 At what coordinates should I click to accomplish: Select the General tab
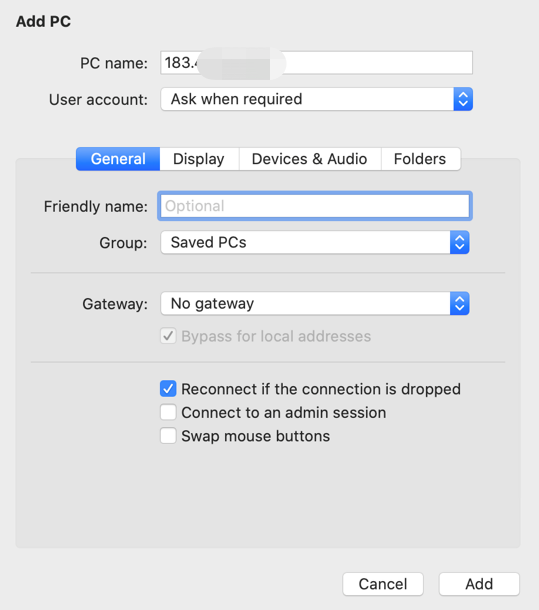pyautogui.click(x=118, y=159)
